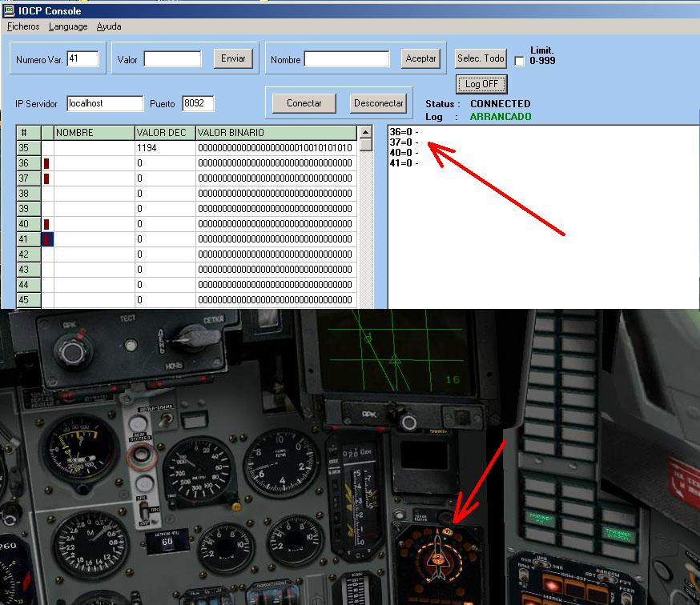
Task: Toggle the Log OFF button
Action: 481,84
